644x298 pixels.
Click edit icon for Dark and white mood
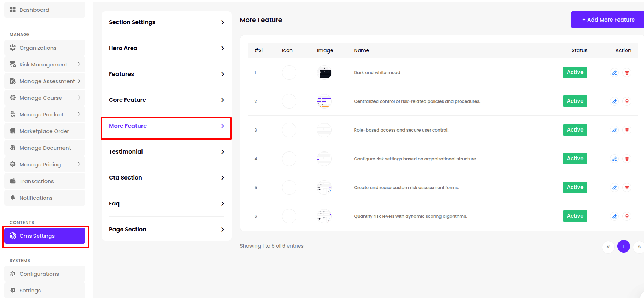pos(615,73)
